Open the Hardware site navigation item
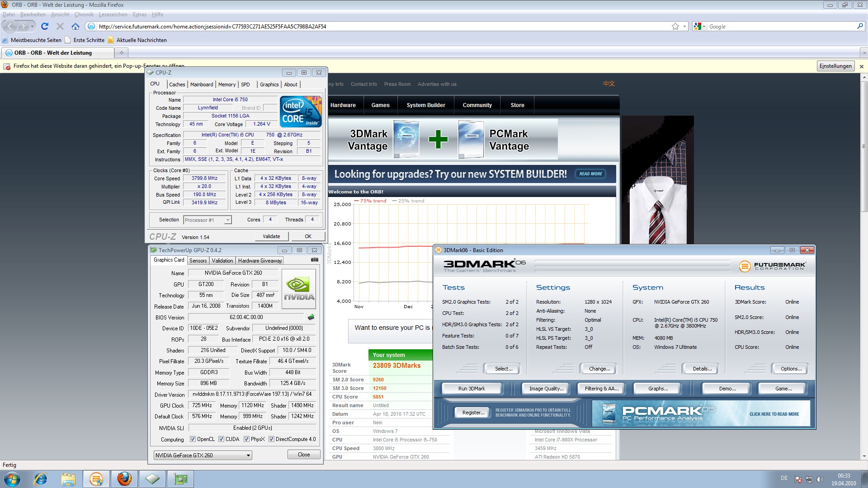Image resolution: width=868 pixels, height=488 pixels. (x=343, y=105)
